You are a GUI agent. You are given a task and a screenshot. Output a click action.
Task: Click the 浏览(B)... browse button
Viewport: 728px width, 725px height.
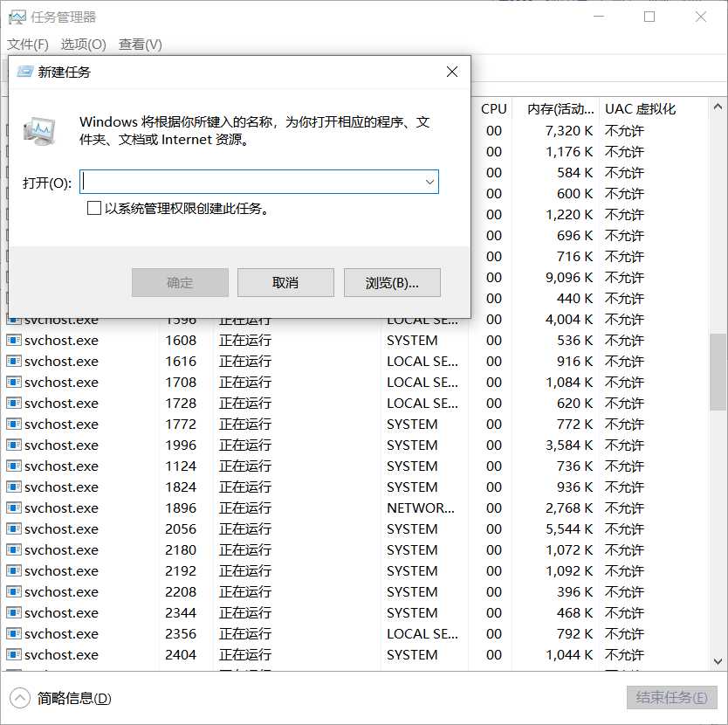[x=392, y=282]
